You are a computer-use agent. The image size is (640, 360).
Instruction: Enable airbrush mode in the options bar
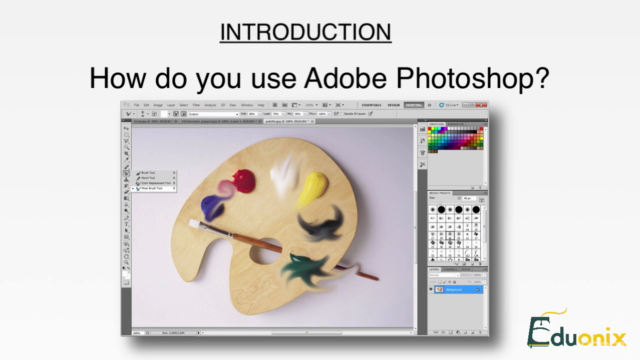coord(337,114)
